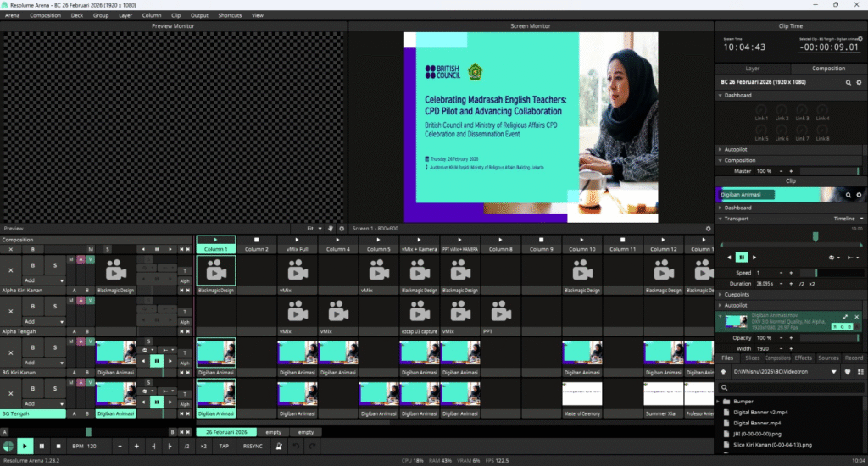Open screen monitor settings gear
The height and width of the screenshot is (466, 868).
coord(709,229)
